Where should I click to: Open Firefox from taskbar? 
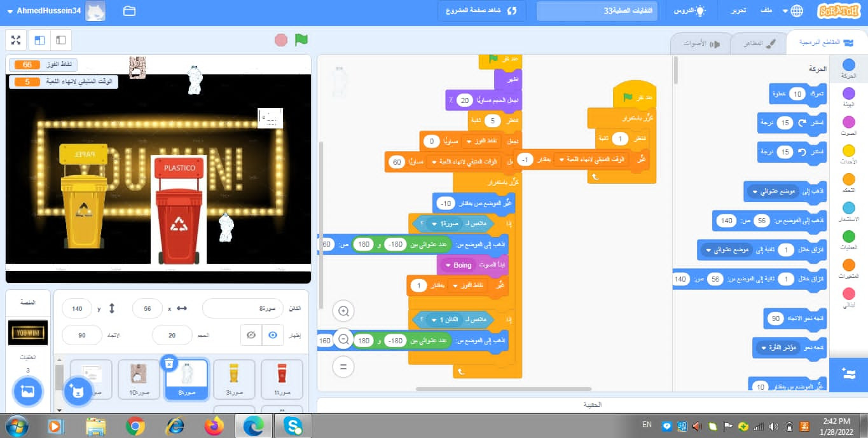coord(214,425)
